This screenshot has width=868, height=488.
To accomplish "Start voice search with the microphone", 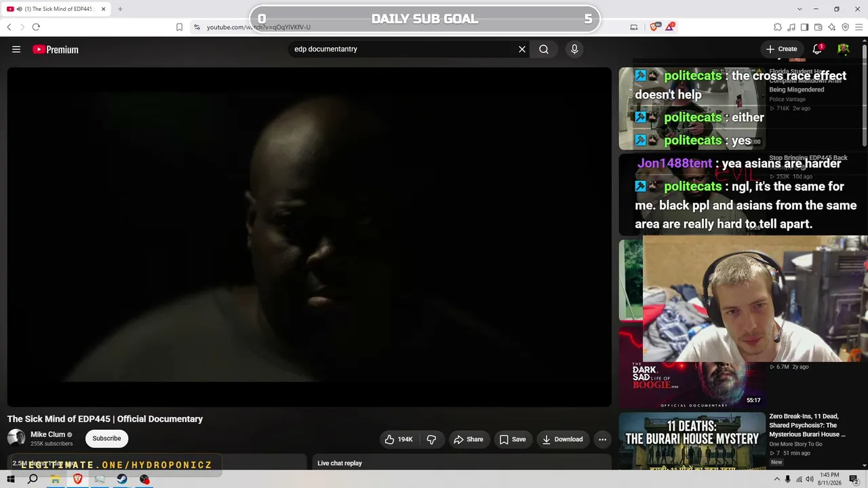I will [x=574, y=49].
